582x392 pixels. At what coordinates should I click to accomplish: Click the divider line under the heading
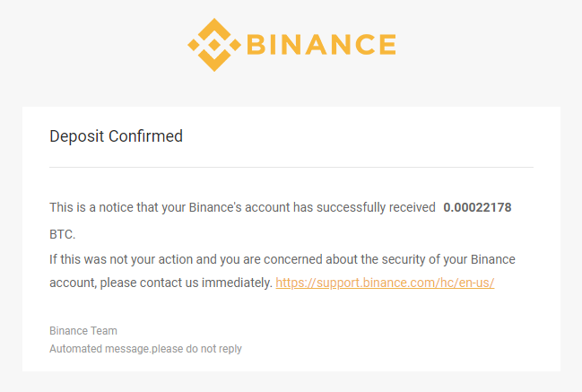click(x=291, y=167)
